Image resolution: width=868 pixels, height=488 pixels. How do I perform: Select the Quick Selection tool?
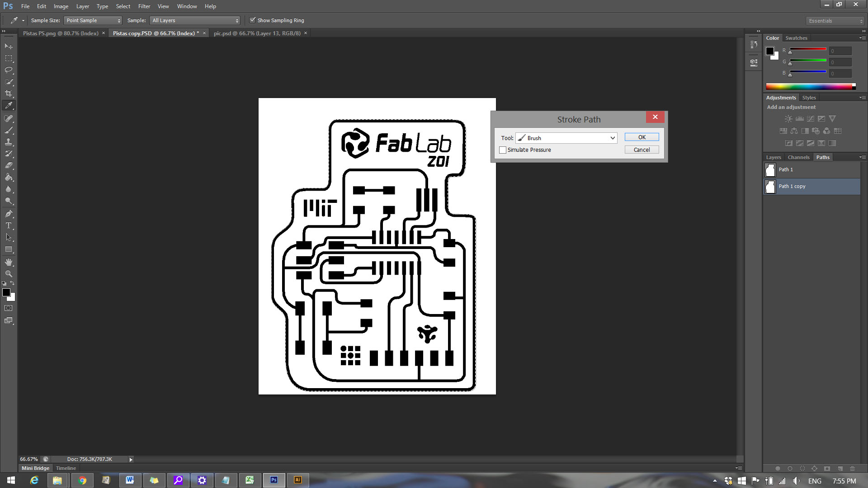point(9,82)
